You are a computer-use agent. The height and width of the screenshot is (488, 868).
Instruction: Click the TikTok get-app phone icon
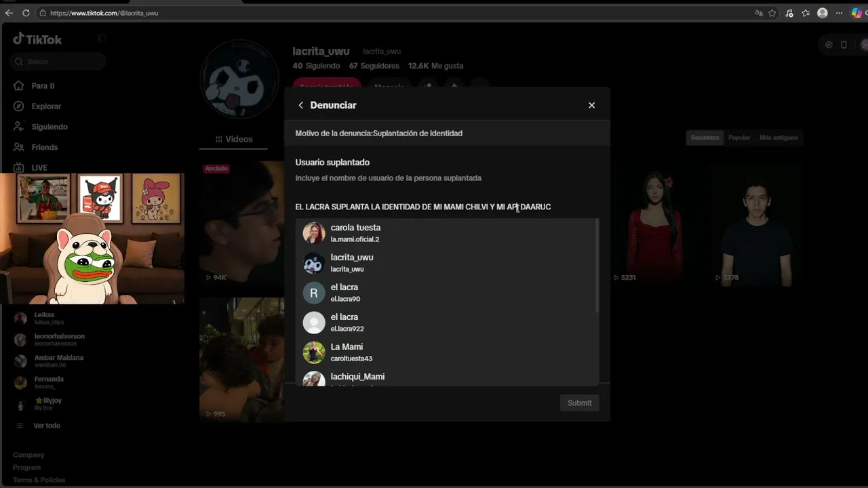click(844, 45)
